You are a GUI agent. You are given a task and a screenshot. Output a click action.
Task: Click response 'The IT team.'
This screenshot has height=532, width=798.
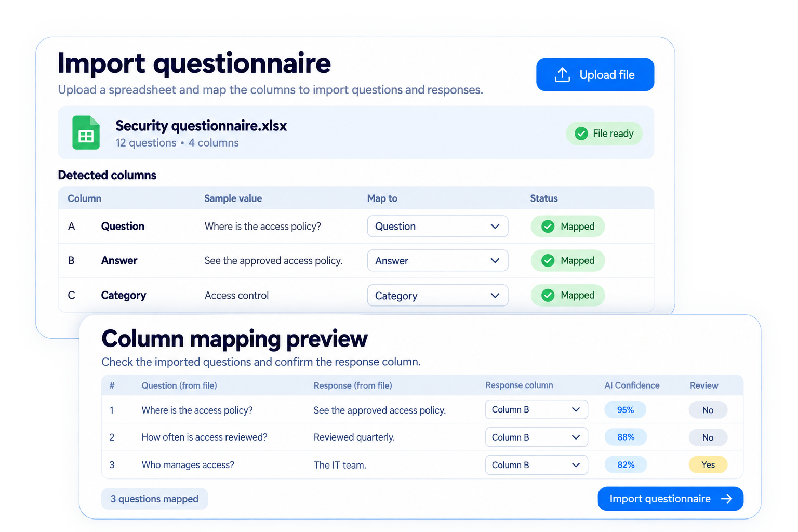click(x=340, y=465)
